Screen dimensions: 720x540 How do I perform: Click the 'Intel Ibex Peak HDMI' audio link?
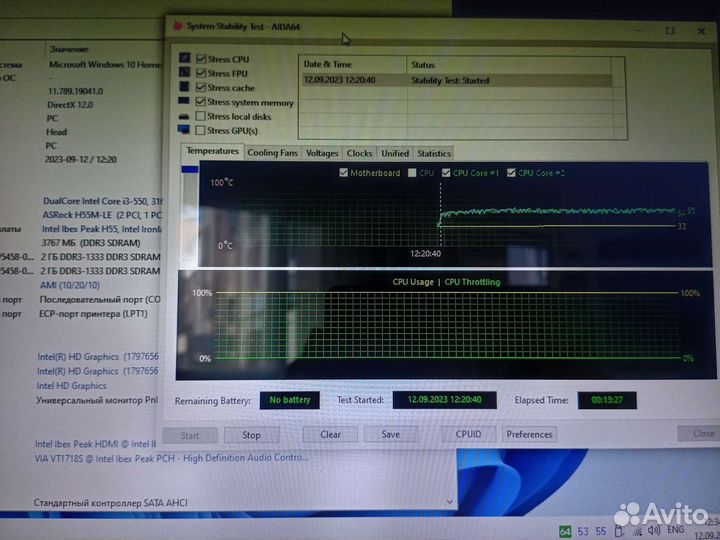[x=96, y=444]
